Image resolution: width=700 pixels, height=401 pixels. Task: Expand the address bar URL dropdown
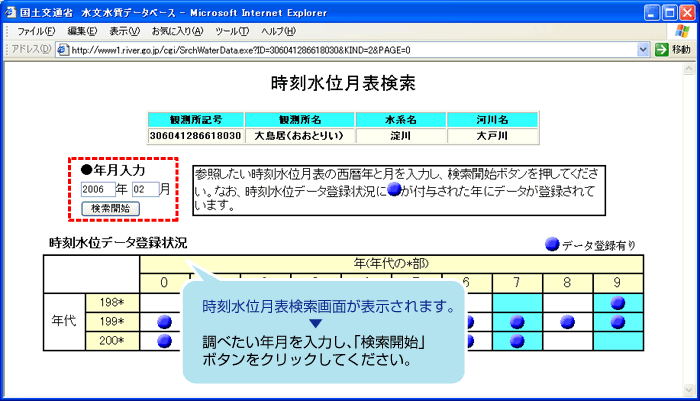643,49
